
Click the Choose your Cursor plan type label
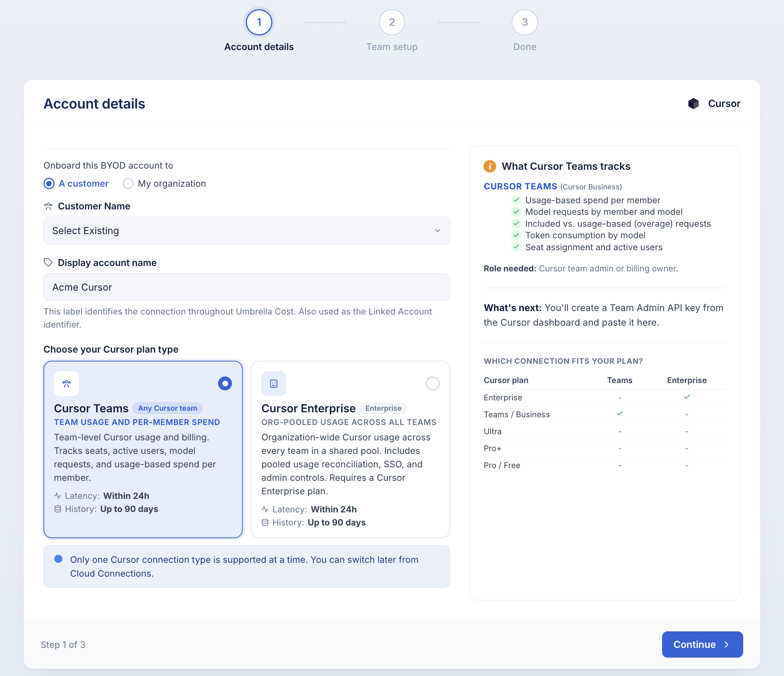111,349
